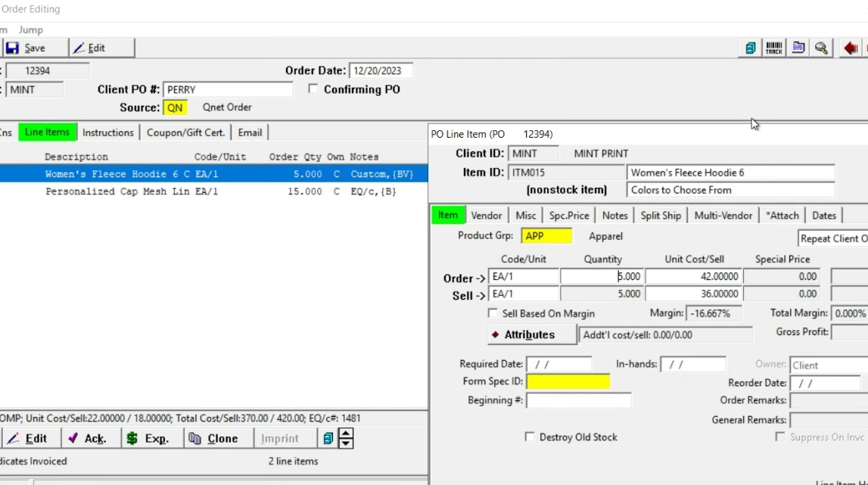Image resolution: width=868 pixels, height=485 pixels.
Task: Click the Order Special Price 0.00 field
Action: (x=782, y=276)
